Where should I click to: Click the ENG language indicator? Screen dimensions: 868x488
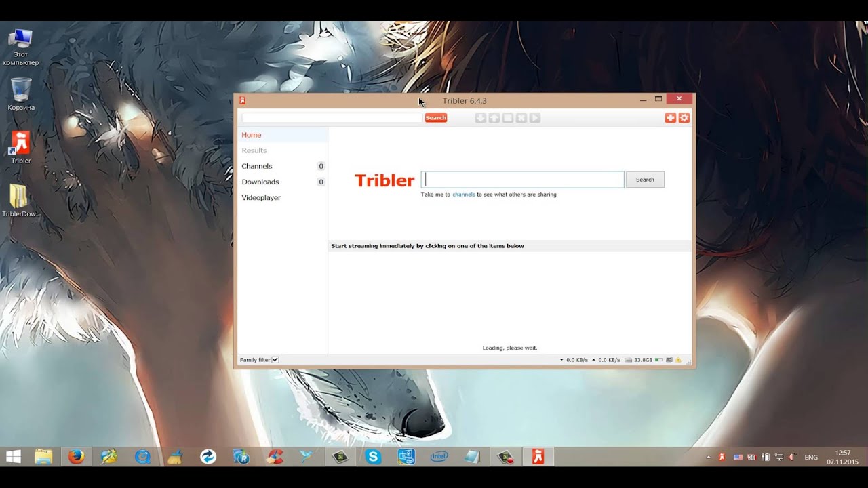811,457
